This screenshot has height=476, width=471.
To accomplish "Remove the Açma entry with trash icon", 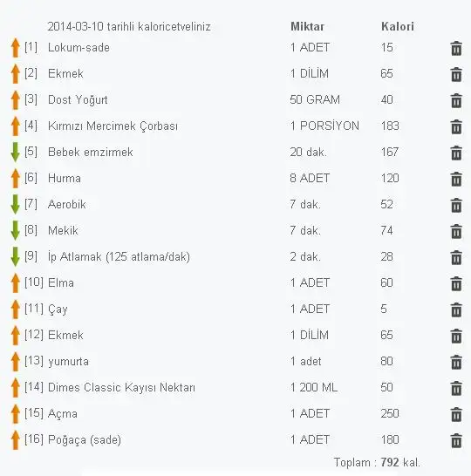I will (x=456, y=415).
